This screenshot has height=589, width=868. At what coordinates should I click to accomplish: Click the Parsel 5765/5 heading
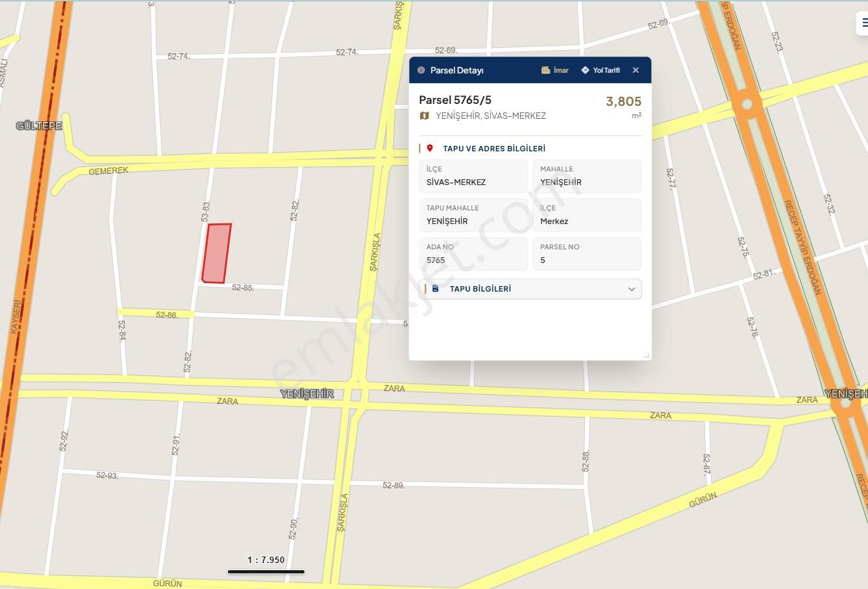(x=455, y=100)
